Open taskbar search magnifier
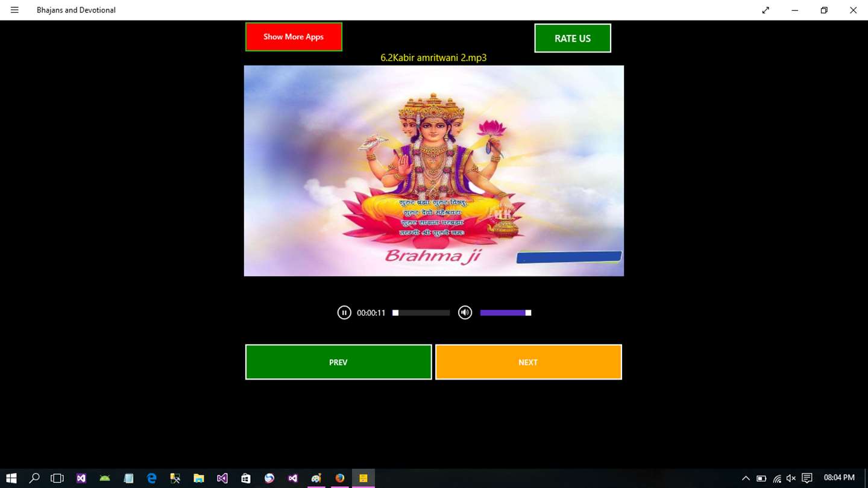This screenshot has height=488, width=868. pos(34,478)
